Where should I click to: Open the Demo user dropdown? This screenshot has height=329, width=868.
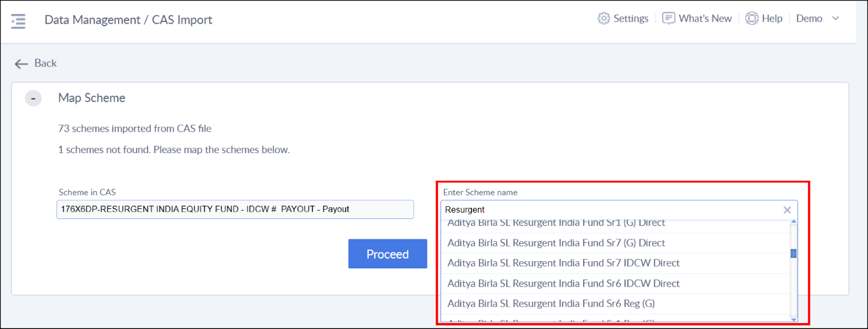(x=818, y=18)
